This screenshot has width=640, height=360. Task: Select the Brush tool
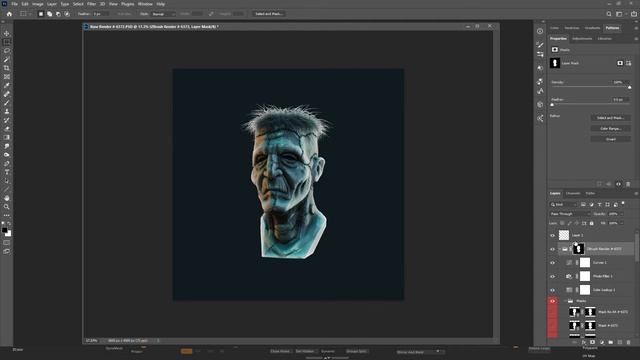pyautogui.click(x=7, y=103)
